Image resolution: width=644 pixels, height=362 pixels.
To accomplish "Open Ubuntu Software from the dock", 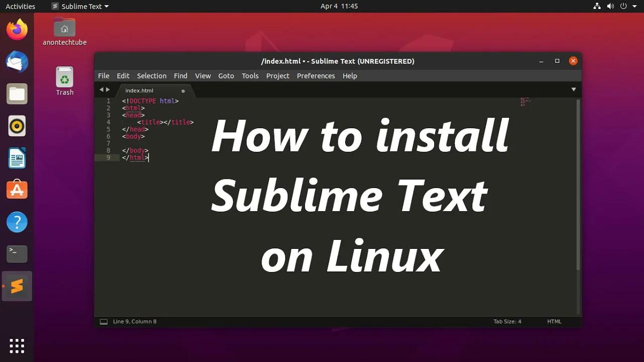I will click(x=17, y=190).
